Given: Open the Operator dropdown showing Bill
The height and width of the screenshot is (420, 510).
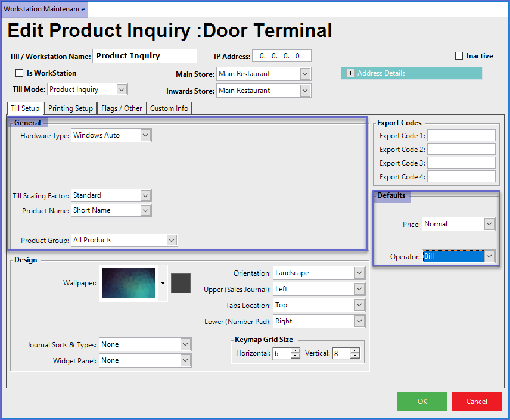Looking at the screenshot, I should click(x=489, y=256).
